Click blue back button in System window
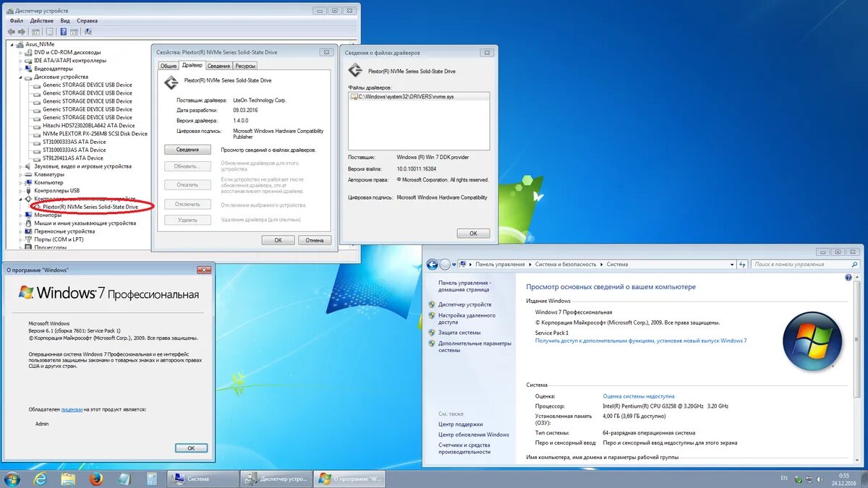 point(433,265)
